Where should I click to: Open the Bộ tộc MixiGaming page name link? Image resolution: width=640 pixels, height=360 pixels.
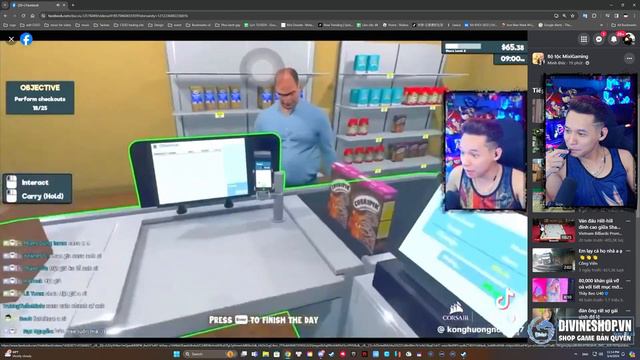pos(568,56)
